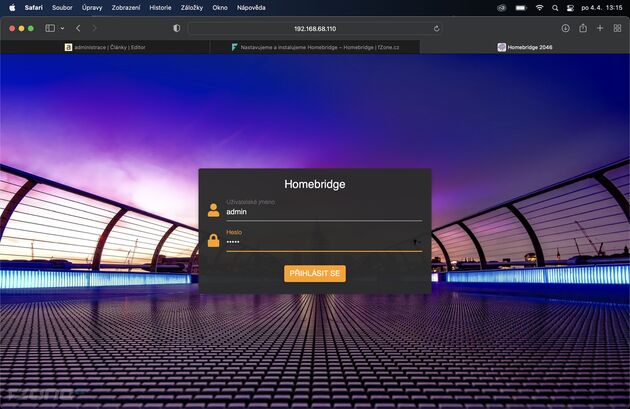630x409 pixels.
Task: Reload the page using refresh icon
Action: pos(436,28)
